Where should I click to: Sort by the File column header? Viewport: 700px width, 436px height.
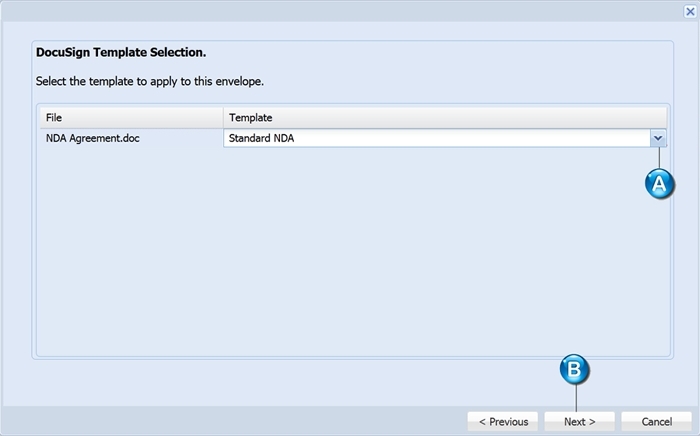point(132,118)
